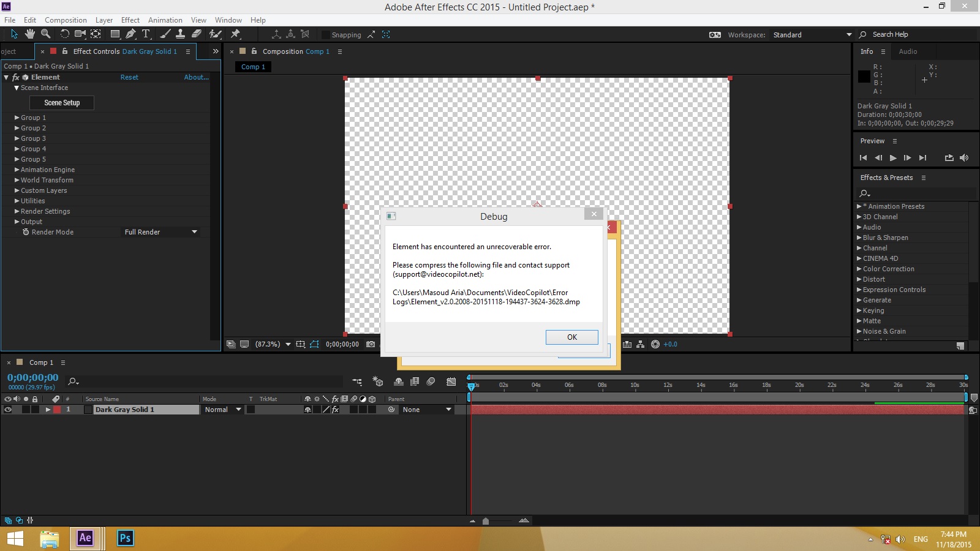Viewport: 980px width, 551px height.
Task: Expand the Blur & Sharpen effects category
Action: (859, 238)
